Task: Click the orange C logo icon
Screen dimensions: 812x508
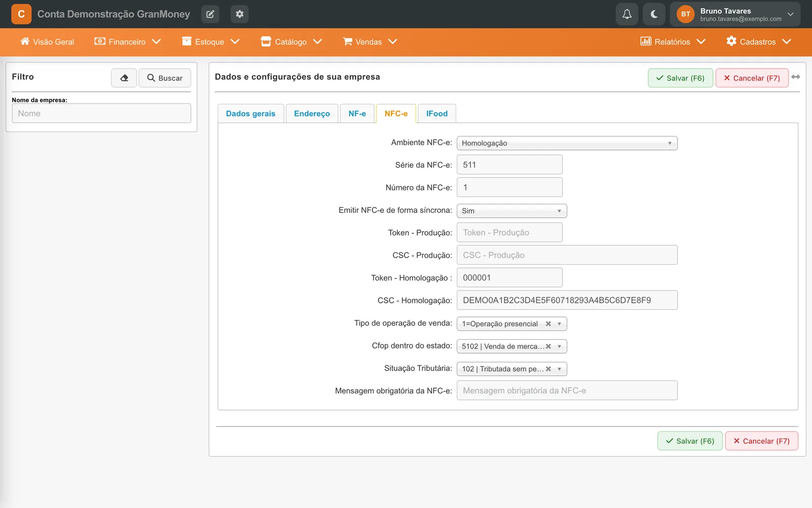Action: coord(21,14)
